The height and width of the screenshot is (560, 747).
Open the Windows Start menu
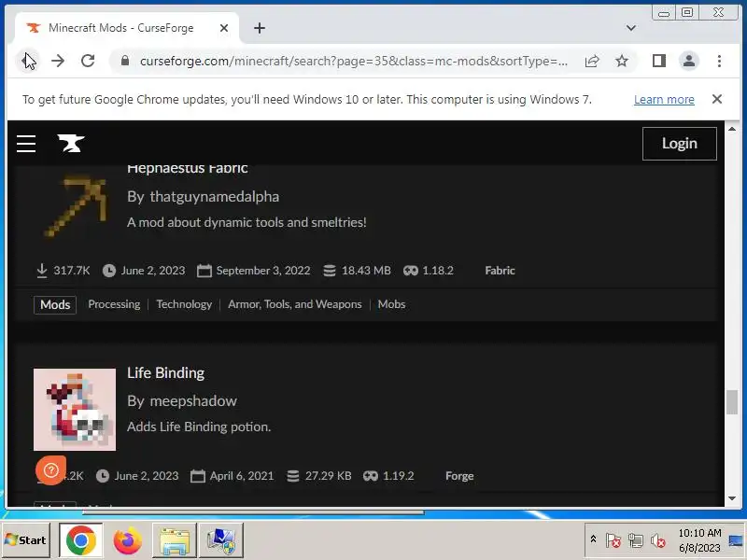(26, 540)
